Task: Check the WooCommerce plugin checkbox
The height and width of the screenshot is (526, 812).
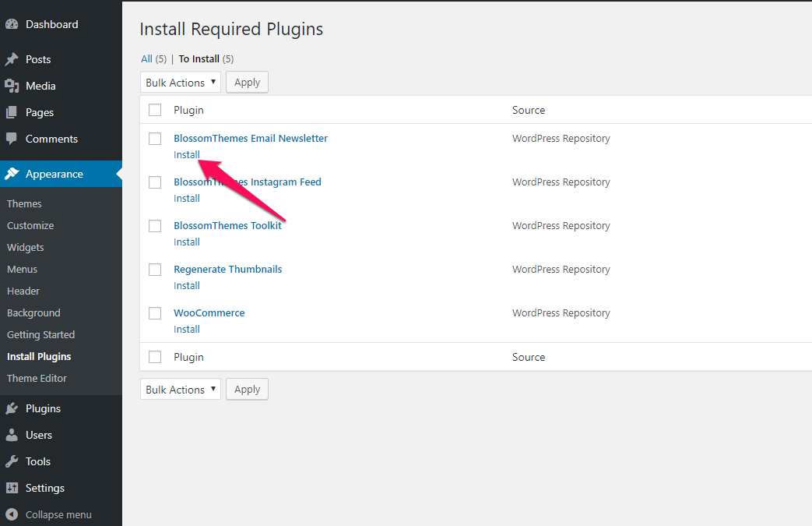Action: click(x=155, y=313)
